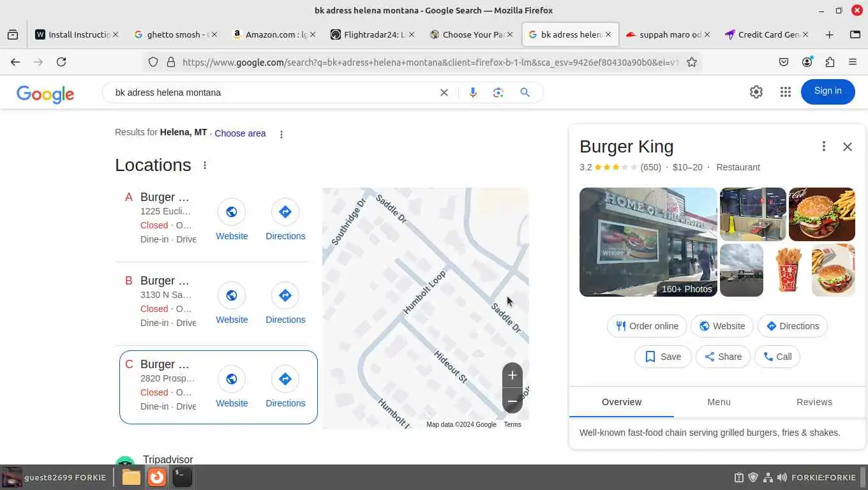The width and height of the screenshot is (868, 490).
Task: Open more options in Burger King panel
Action: tap(824, 147)
